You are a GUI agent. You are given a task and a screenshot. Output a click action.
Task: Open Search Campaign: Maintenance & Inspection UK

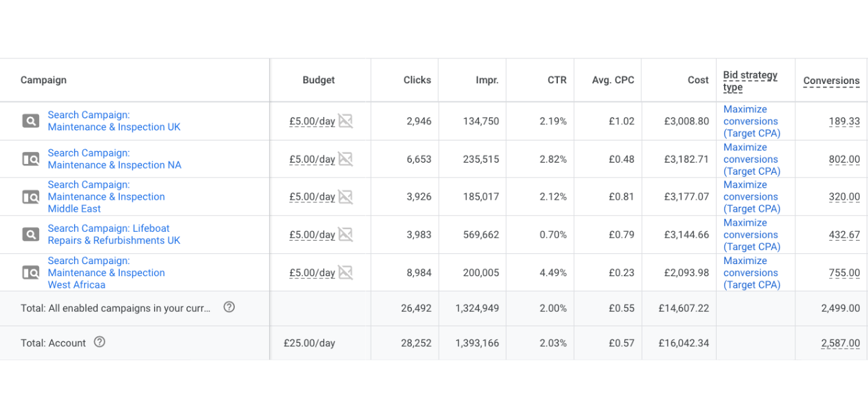coord(114,121)
